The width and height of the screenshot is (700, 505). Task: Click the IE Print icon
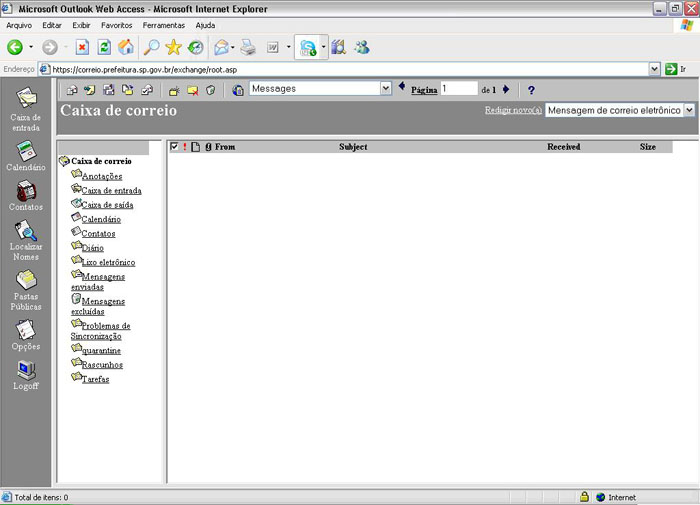click(248, 47)
